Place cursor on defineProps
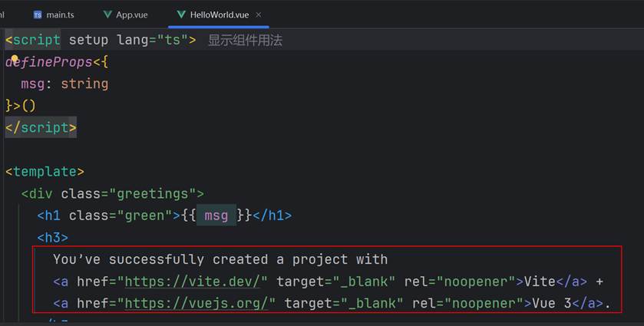Viewport: 644px width, 326px height. 49,62
